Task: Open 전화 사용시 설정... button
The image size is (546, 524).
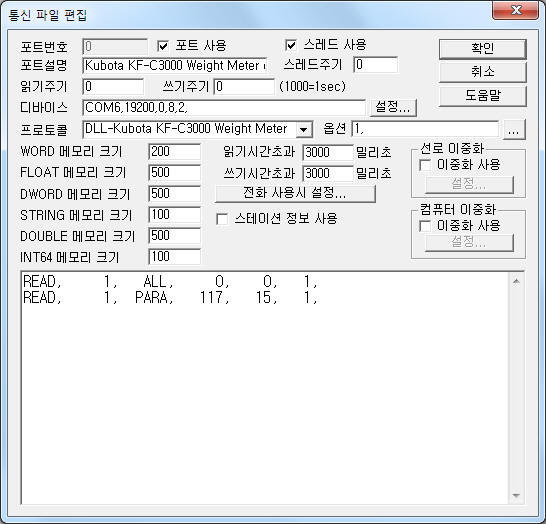Action: 295,193
